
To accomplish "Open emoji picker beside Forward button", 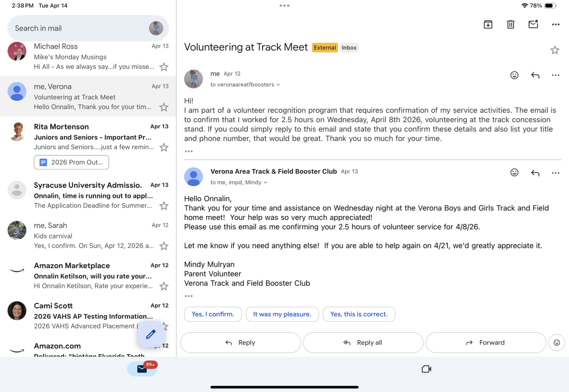I will point(557,343).
